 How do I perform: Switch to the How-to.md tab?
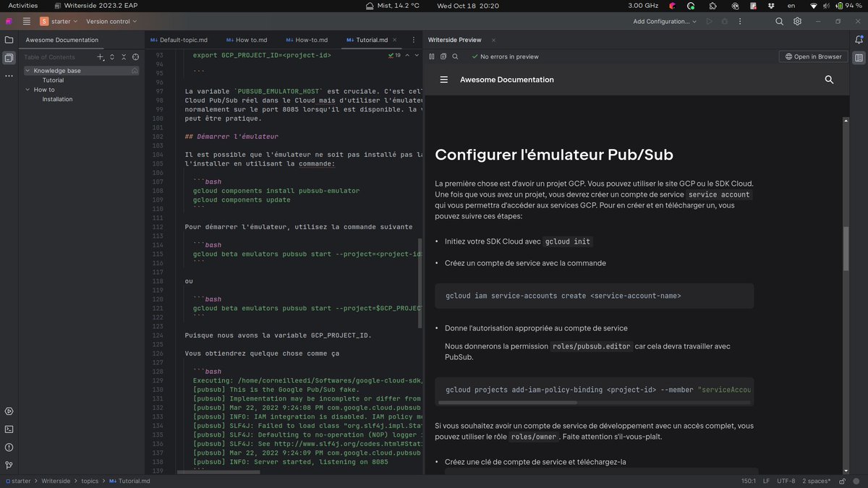pos(307,40)
